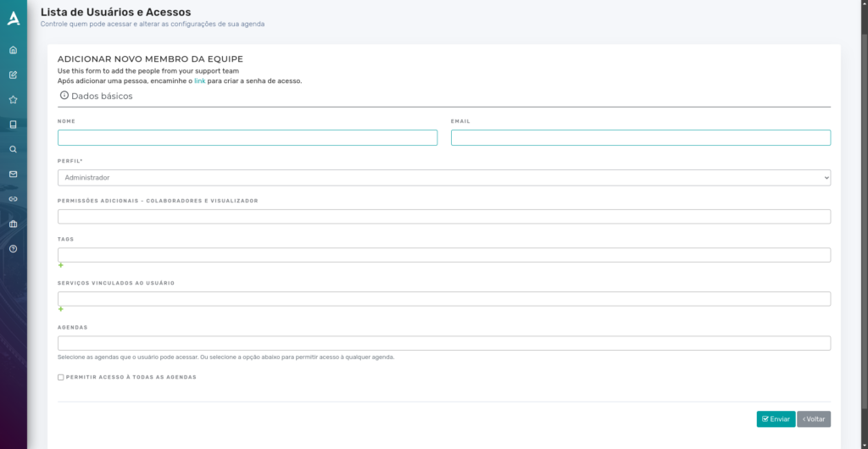The height and width of the screenshot is (449, 868).
Task: Click the Voltar button
Action: point(814,419)
